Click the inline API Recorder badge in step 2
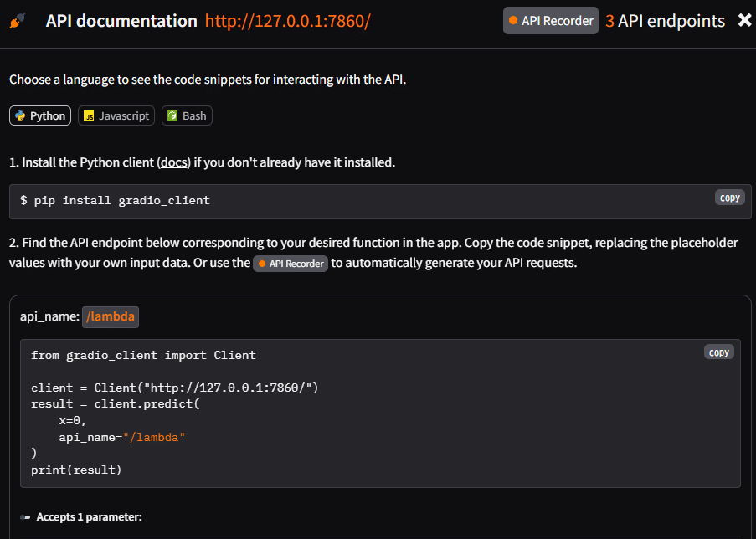 (x=291, y=264)
